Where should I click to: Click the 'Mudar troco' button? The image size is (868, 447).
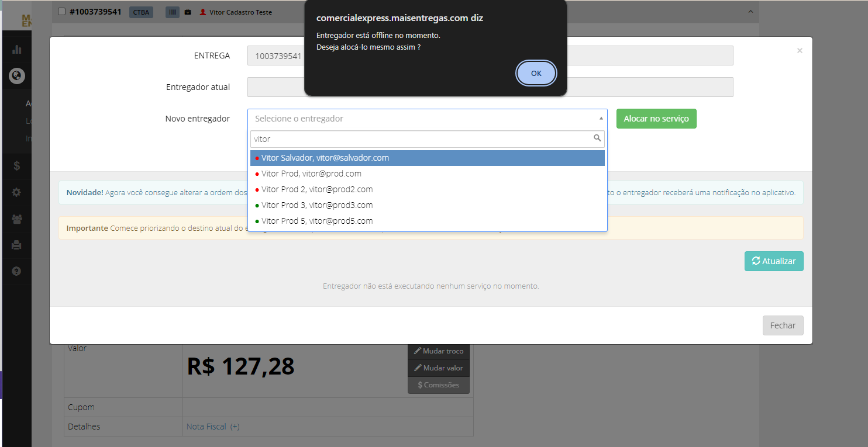click(439, 351)
